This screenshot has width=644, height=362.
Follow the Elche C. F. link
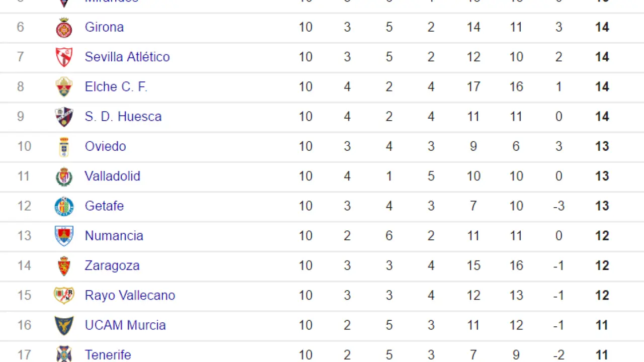click(x=116, y=86)
